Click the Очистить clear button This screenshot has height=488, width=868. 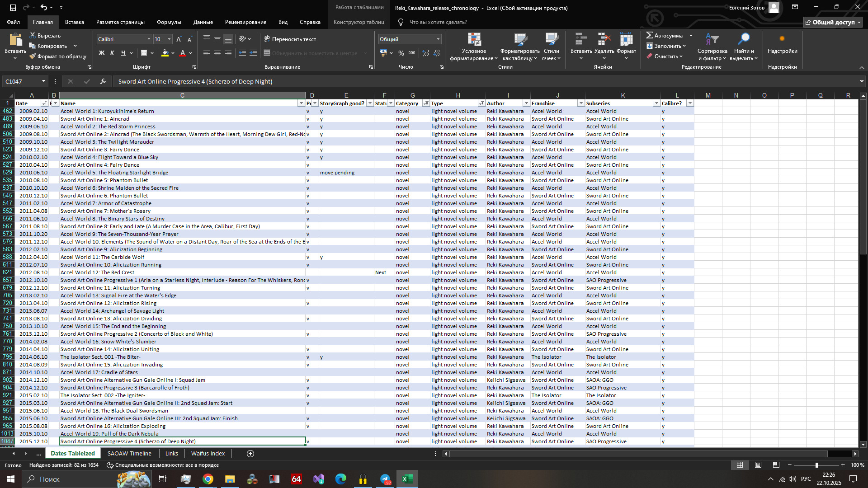pos(665,56)
